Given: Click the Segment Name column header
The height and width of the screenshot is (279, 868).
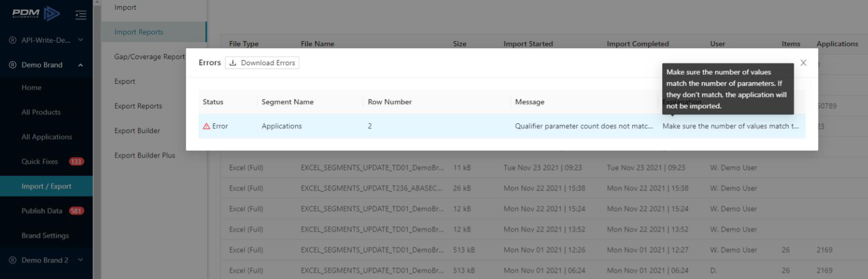Looking at the screenshot, I should pyautogui.click(x=287, y=102).
